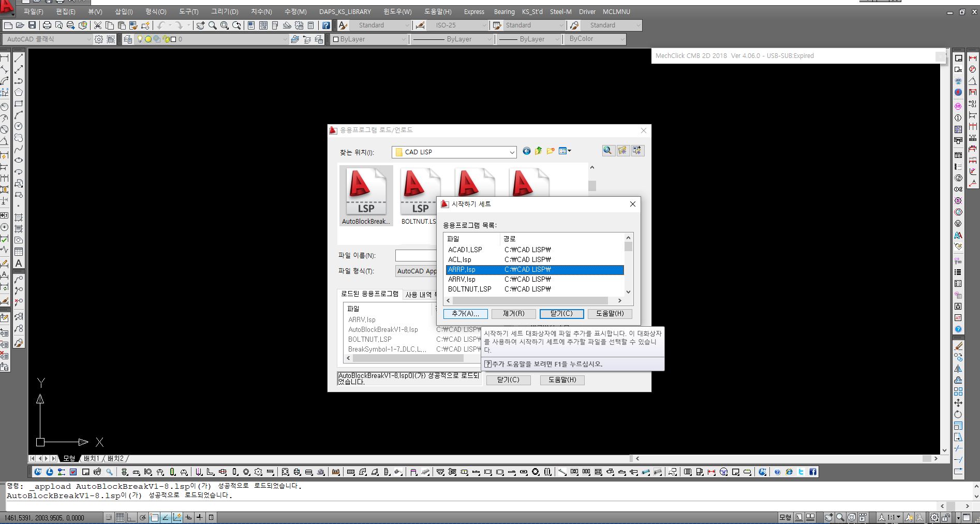Open the 그리기(D) menu
Viewport: 980px width, 524px height.
[x=225, y=11]
